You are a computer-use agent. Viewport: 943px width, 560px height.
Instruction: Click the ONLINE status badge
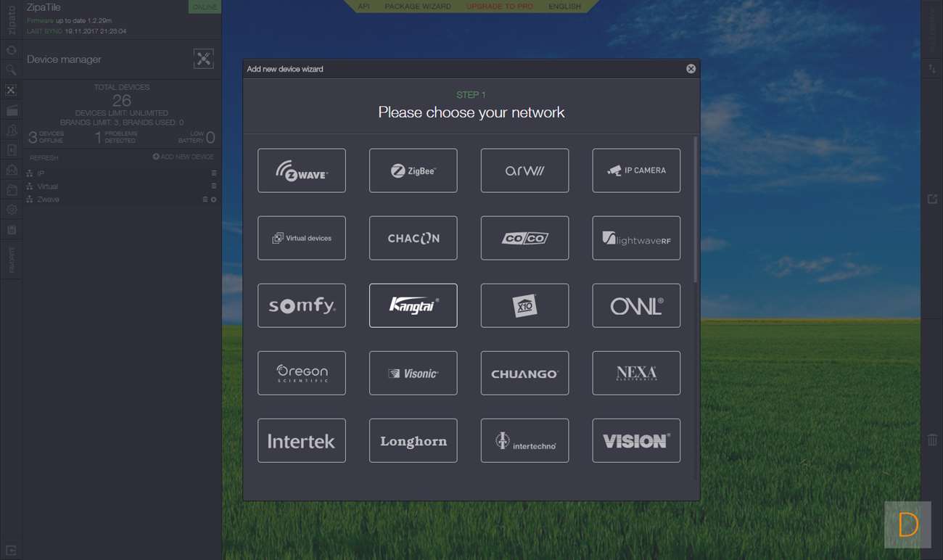click(x=205, y=7)
